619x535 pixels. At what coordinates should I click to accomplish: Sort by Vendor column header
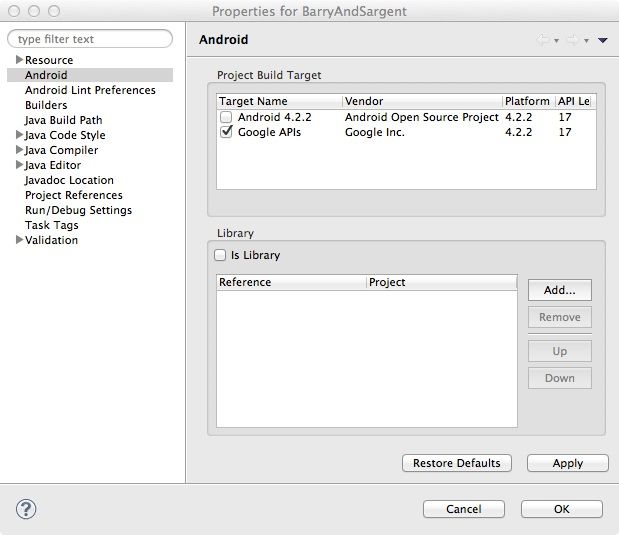[x=422, y=101]
